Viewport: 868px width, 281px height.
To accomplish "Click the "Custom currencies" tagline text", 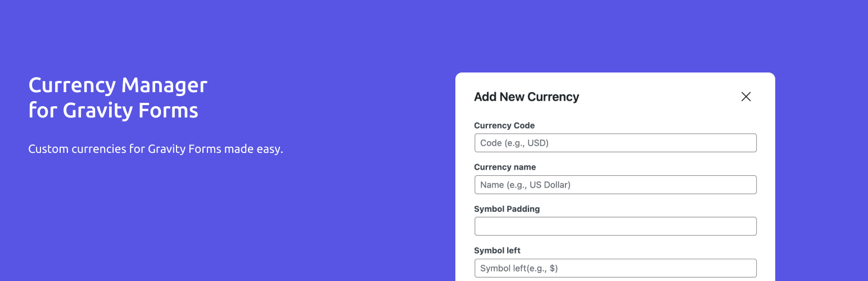I will click(x=156, y=149).
